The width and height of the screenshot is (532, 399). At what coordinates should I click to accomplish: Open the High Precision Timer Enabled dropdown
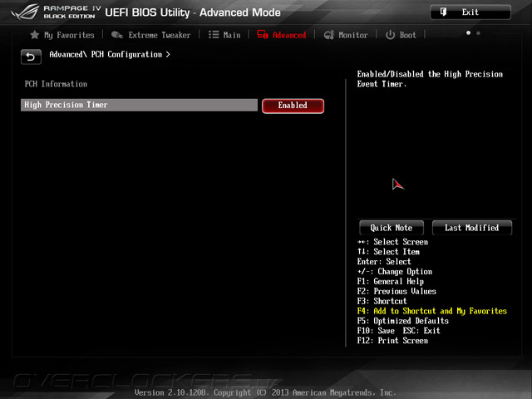click(293, 106)
